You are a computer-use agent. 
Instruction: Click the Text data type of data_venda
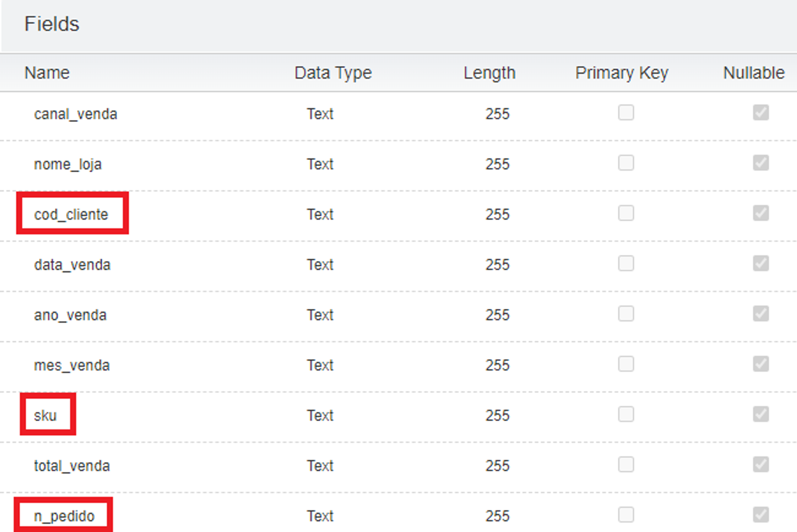(x=320, y=265)
